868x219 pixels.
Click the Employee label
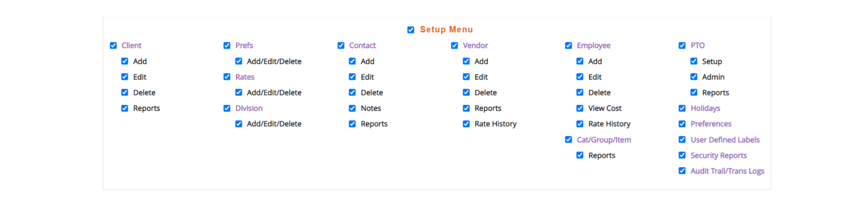coord(594,45)
